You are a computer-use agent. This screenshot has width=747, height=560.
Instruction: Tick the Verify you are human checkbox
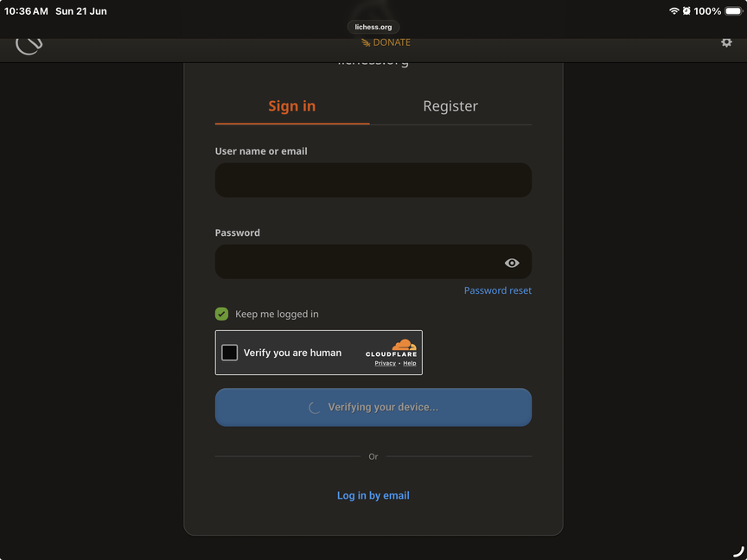pos(230,353)
